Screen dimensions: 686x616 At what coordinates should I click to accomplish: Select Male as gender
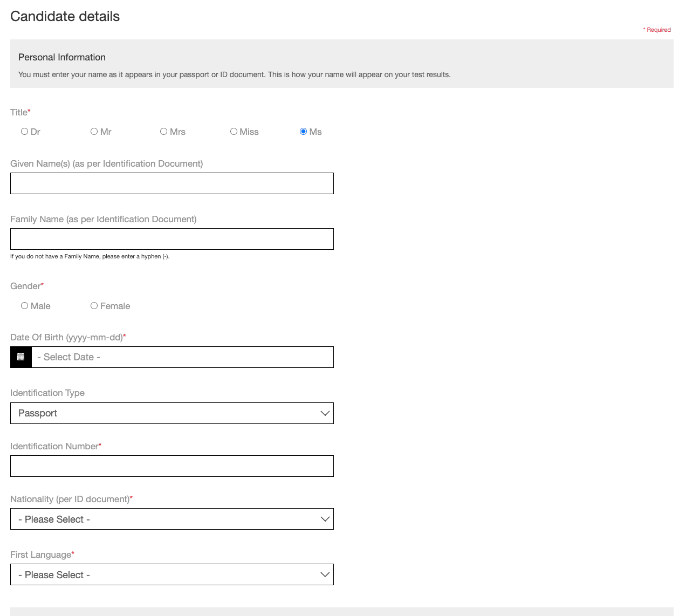point(25,306)
